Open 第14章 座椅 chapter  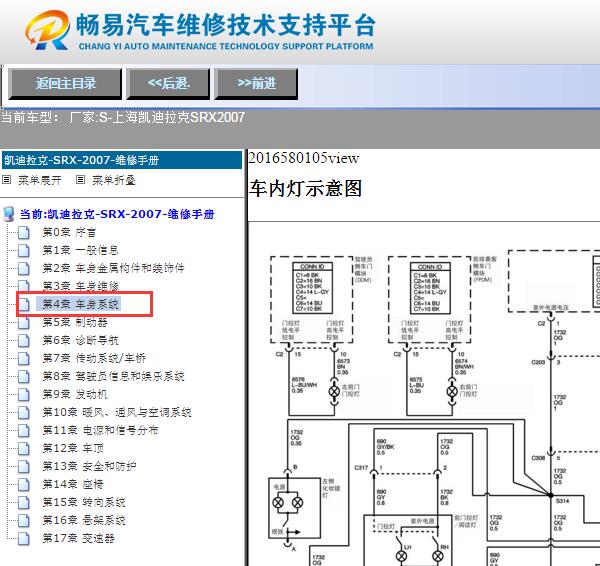73,484
